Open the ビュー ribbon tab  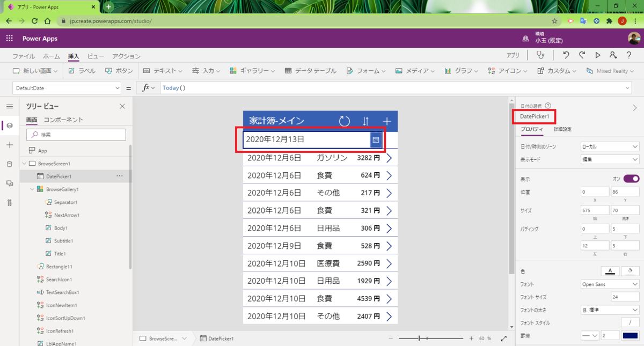click(96, 56)
